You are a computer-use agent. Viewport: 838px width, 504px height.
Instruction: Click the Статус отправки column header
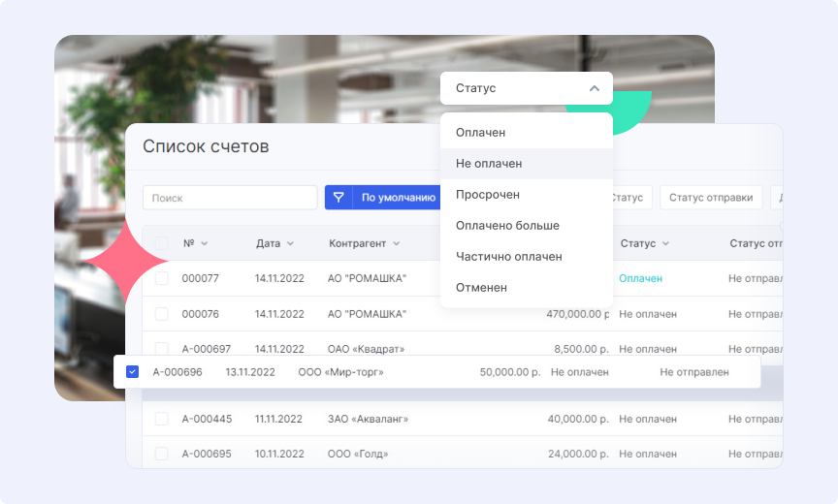click(x=756, y=243)
